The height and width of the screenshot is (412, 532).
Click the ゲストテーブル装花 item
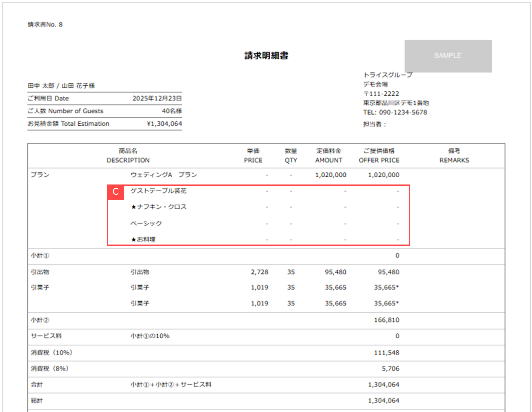click(x=158, y=191)
